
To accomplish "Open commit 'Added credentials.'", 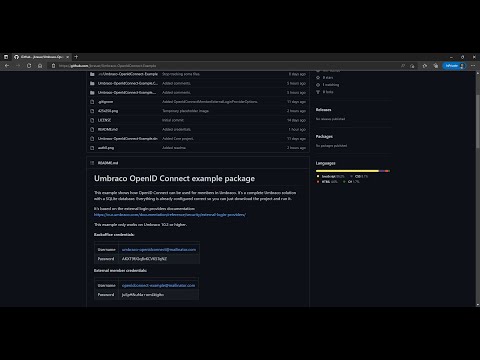I will [176, 129].
